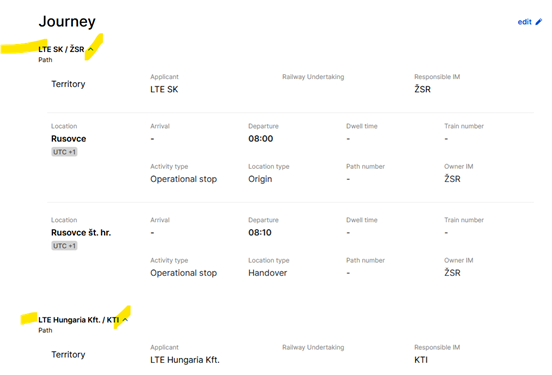Click the UTC +1 badge under Rusovce
Viewport: 552px width, 375px height.
64,152
